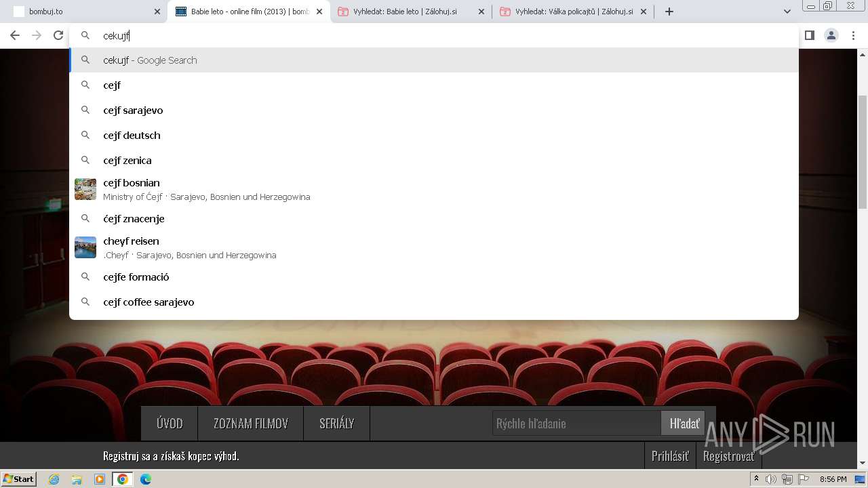Close the Babie leto online film tab
This screenshot has width=868, height=488.
[319, 12]
